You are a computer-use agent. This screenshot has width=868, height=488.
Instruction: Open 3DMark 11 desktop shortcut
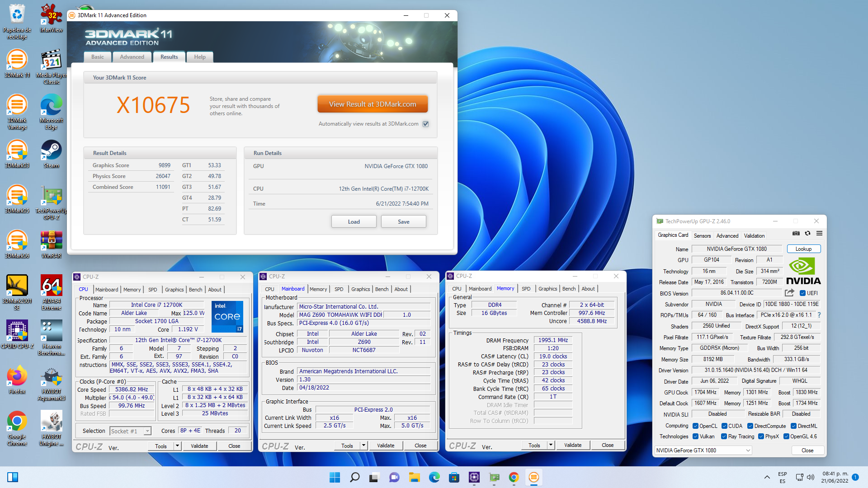tap(17, 63)
